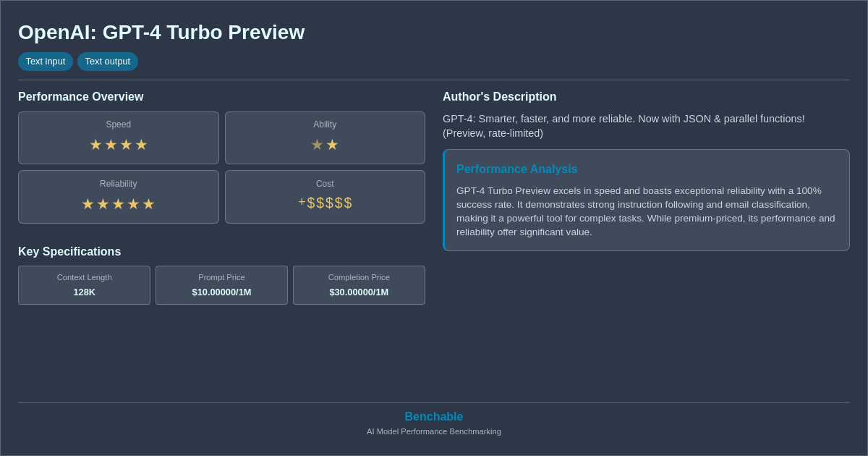Select the Context Length 128K card

(84, 285)
